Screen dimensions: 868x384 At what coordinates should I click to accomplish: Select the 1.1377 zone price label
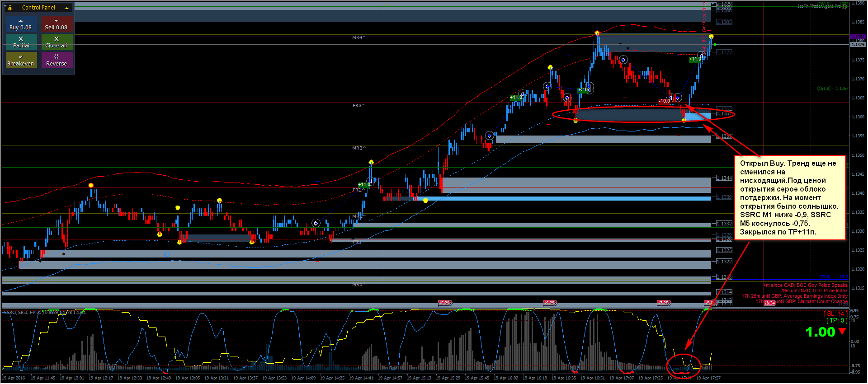[724, 52]
